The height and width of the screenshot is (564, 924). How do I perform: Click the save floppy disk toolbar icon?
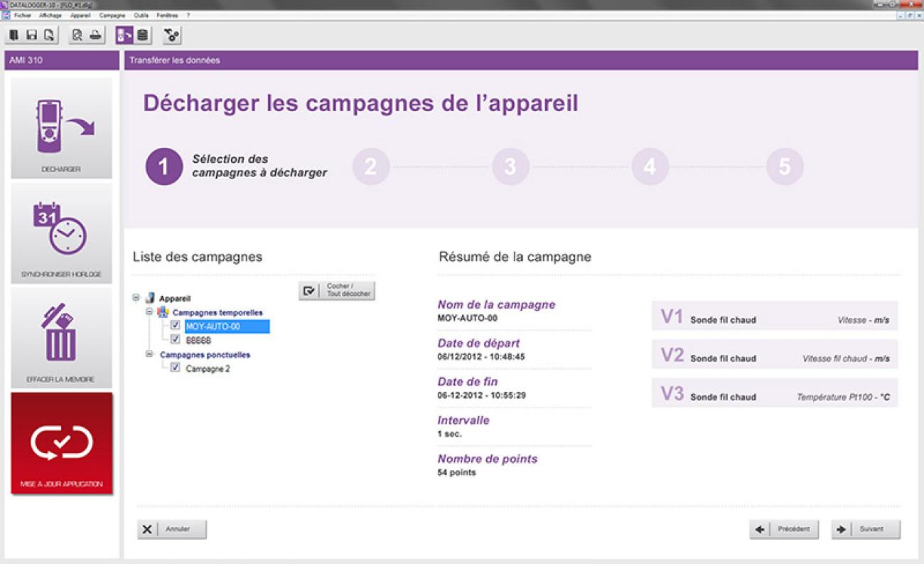31,35
